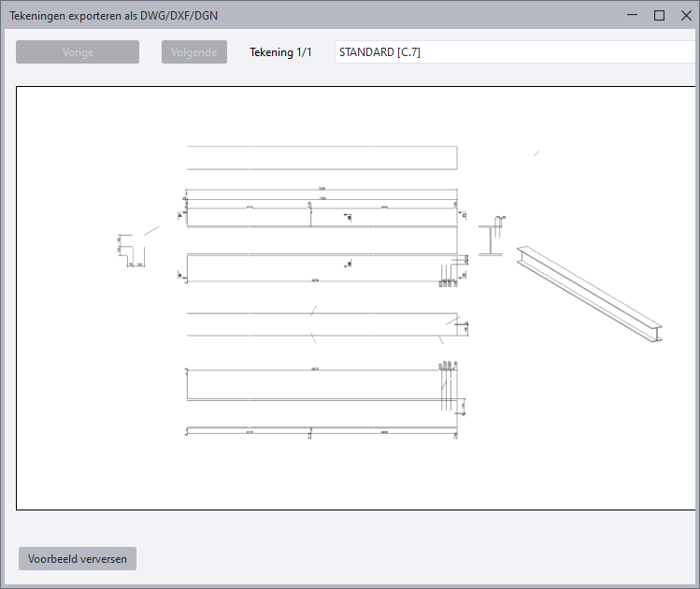Click the Volgende button

[x=194, y=51]
